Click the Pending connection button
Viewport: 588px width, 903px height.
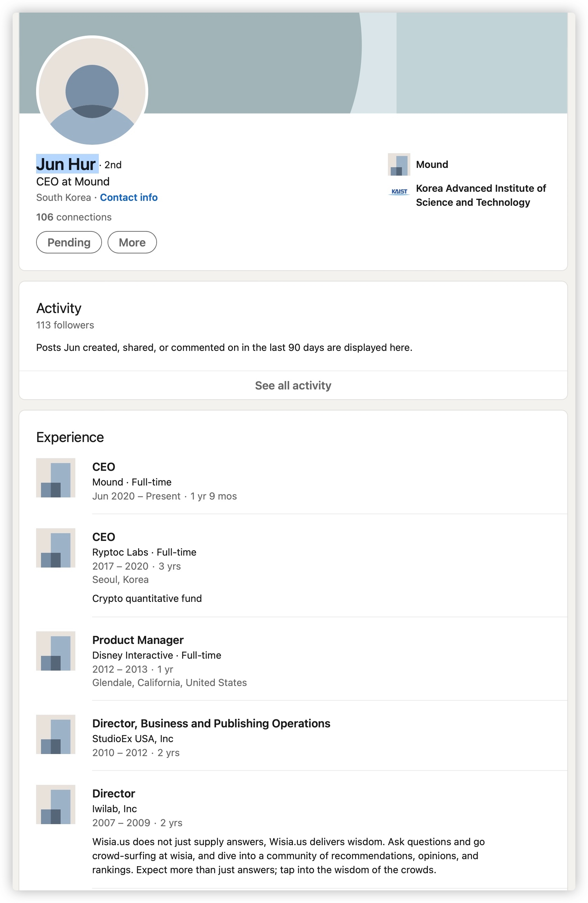69,242
